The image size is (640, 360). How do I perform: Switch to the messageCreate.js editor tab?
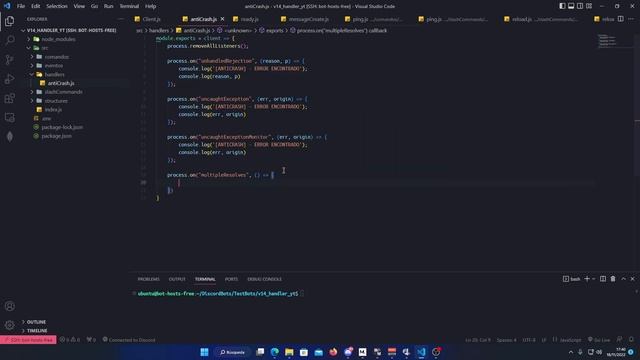[x=309, y=19]
